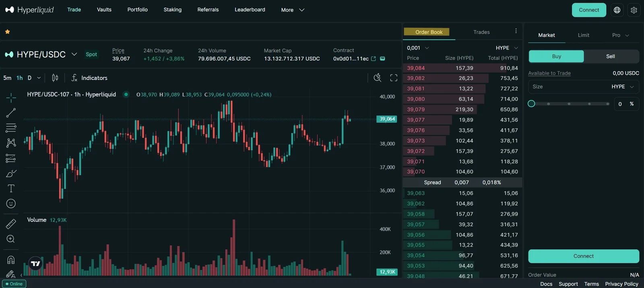Open the Privacy Policy link

[x=622, y=284]
